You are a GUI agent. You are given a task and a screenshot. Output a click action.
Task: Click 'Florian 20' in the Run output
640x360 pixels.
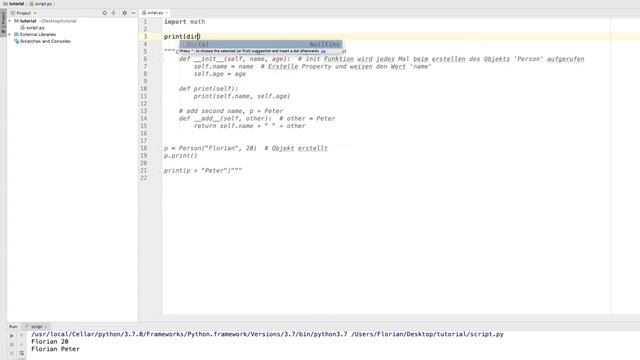tap(50, 342)
